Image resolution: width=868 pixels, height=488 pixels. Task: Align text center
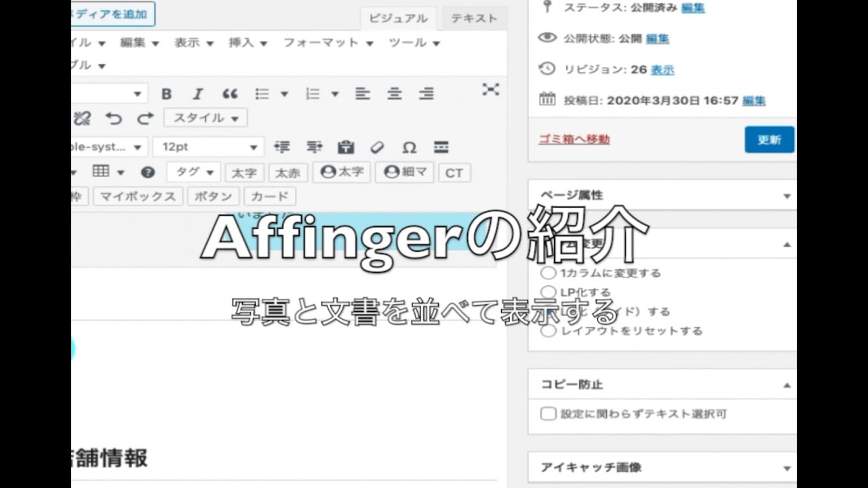tap(395, 94)
